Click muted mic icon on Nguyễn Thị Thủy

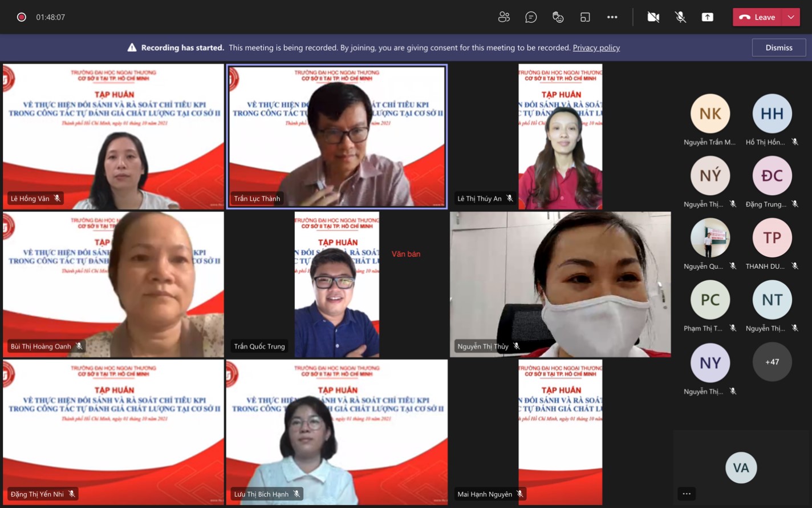[517, 346]
